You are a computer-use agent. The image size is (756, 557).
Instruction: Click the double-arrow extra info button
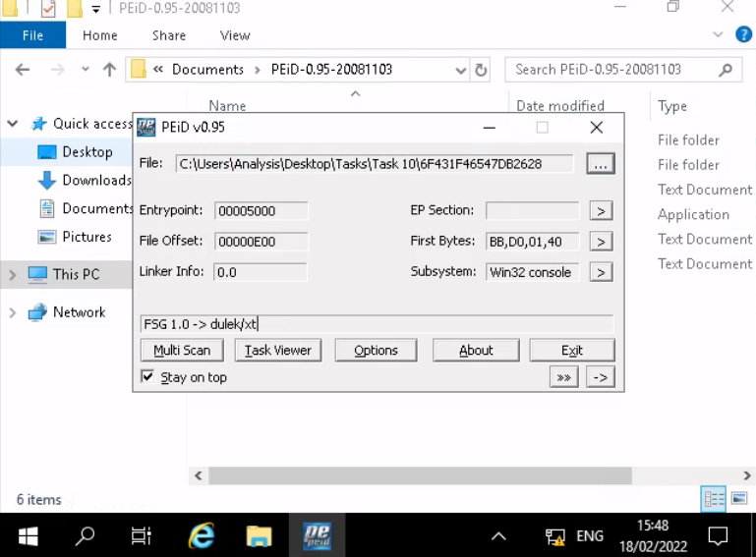563,377
